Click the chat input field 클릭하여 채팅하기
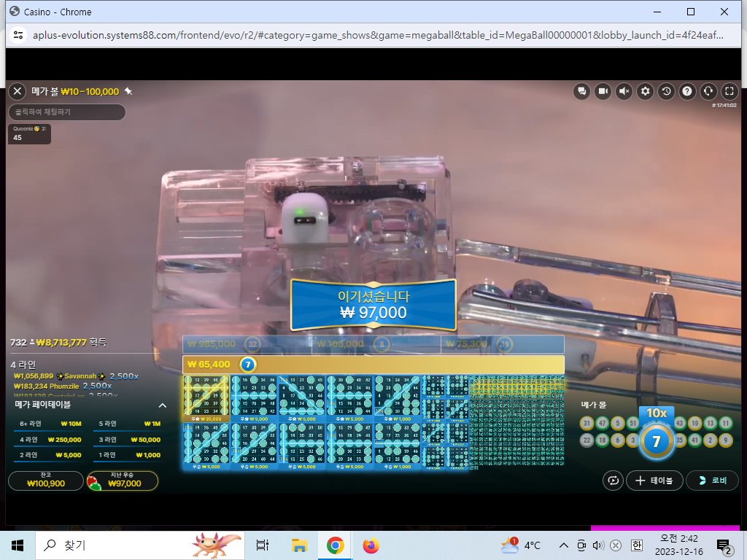 click(x=67, y=112)
